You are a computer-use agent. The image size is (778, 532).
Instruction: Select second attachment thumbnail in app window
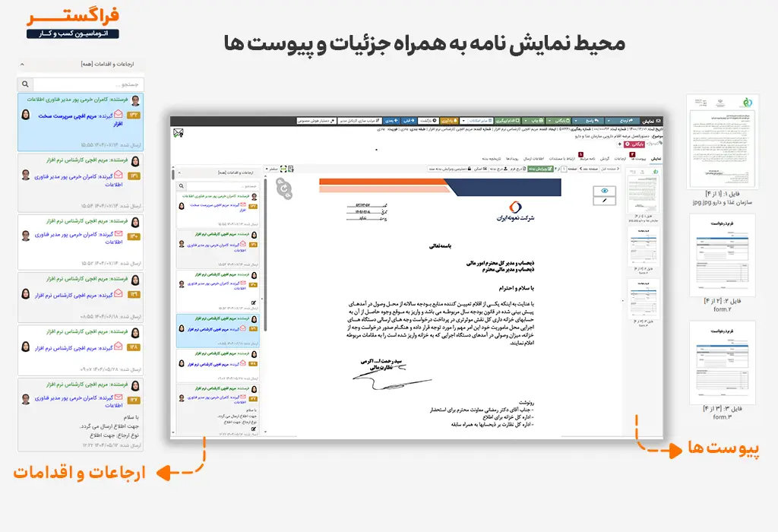pos(643,247)
